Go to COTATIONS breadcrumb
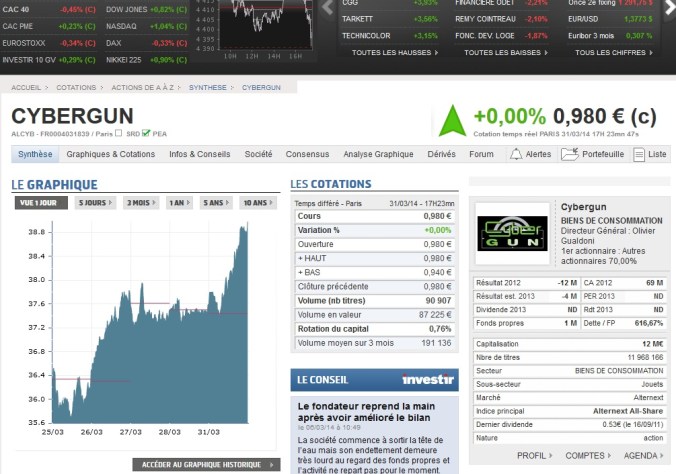 click(x=76, y=88)
